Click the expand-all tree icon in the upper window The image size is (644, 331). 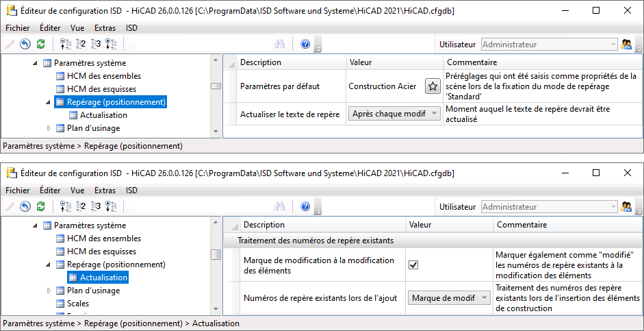[112, 44]
